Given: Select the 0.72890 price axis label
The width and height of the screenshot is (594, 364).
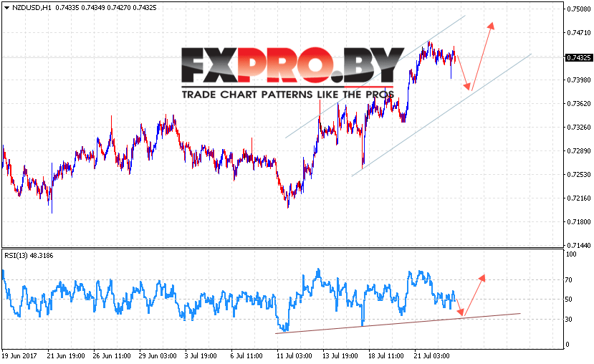Looking at the screenshot, I should point(578,151).
